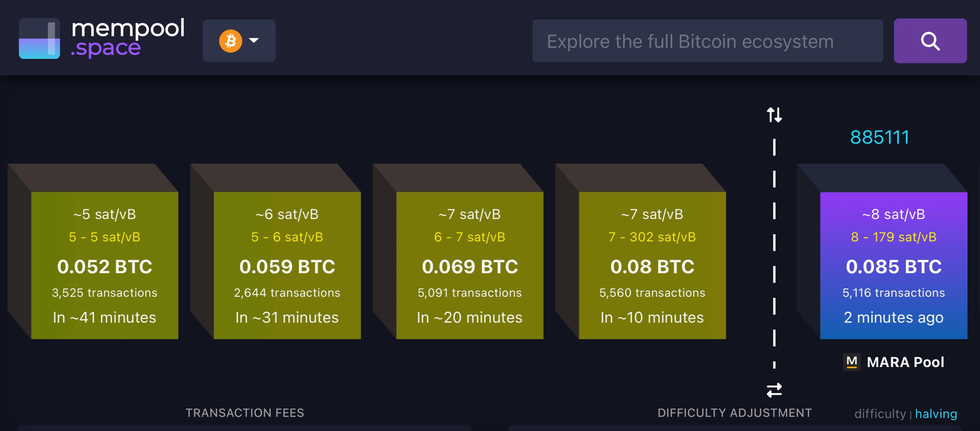Image resolution: width=980 pixels, height=431 pixels.
Task: Click the MARA Pool logo icon
Action: tap(852, 362)
